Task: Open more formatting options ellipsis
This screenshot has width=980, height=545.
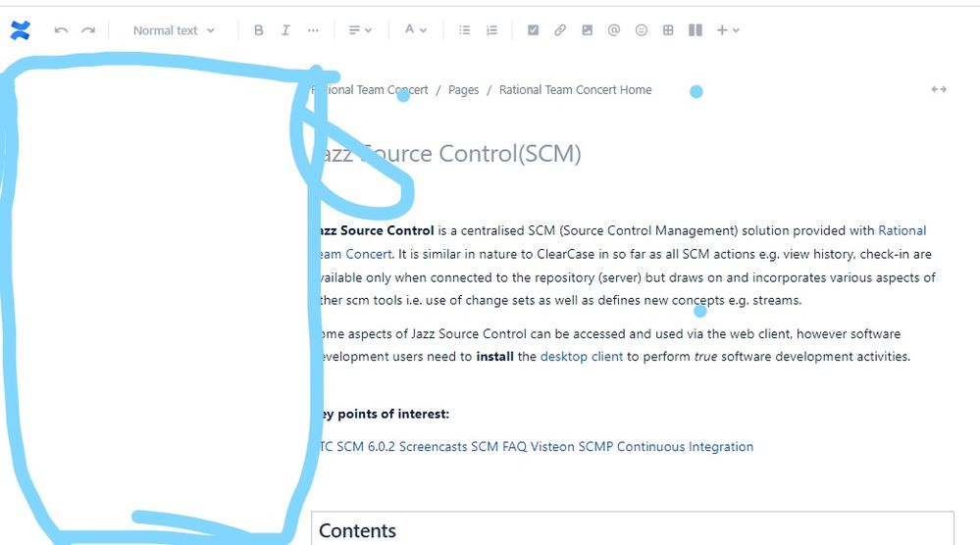Action: coord(313,30)
